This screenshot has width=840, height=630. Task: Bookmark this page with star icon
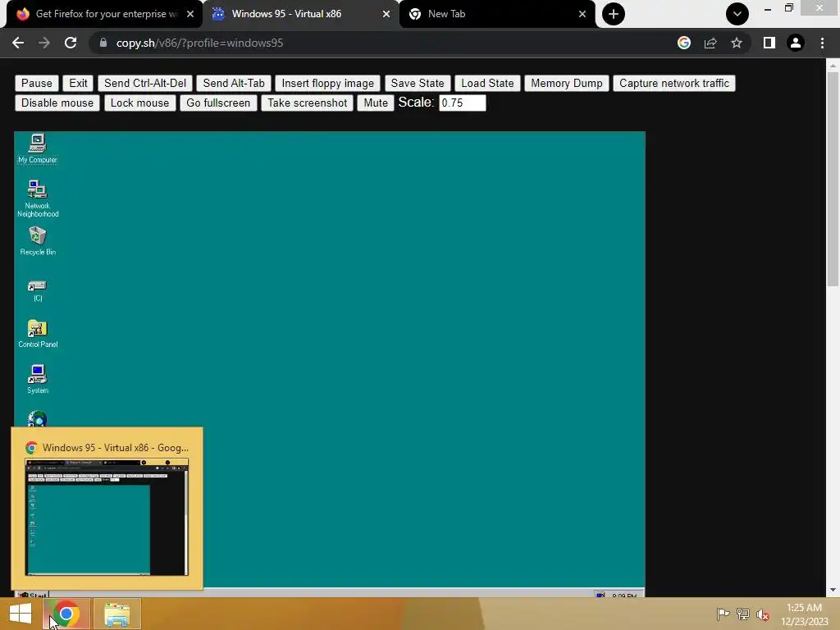pyautogui.click(x=737, y=43)
